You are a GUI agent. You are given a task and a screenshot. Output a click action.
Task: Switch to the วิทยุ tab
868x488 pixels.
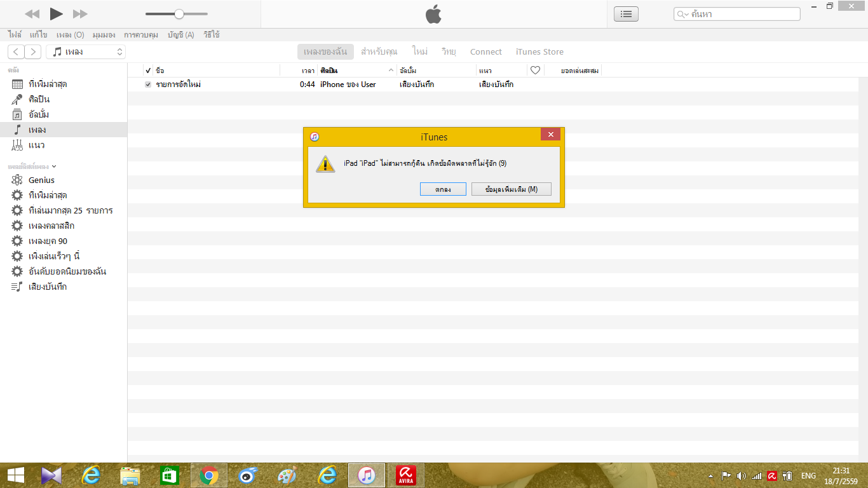click(449, 52)
